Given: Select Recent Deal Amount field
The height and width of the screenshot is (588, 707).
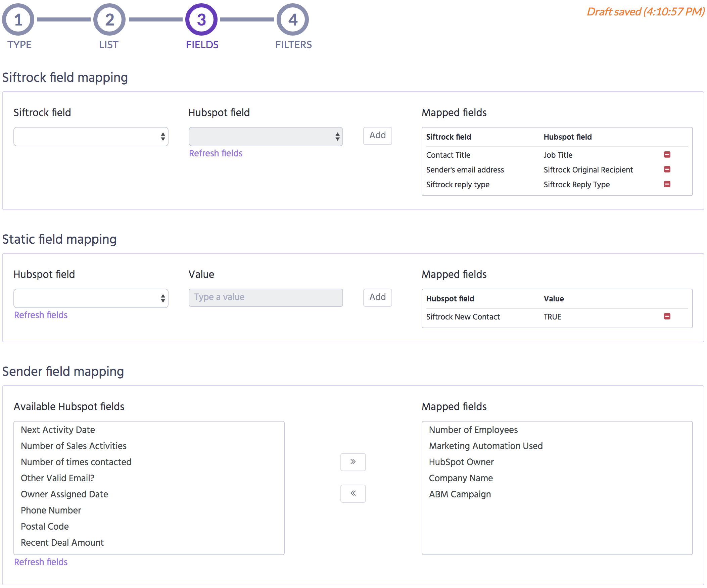Looking at the screenshot, I should [149, 543].
